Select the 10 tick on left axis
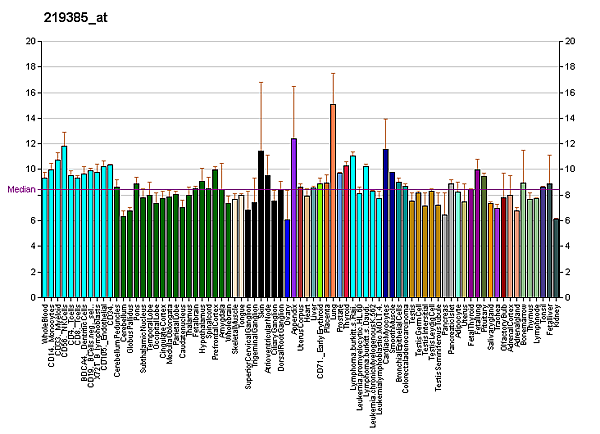This screenshot has height=434, width=600. (30, 169)
